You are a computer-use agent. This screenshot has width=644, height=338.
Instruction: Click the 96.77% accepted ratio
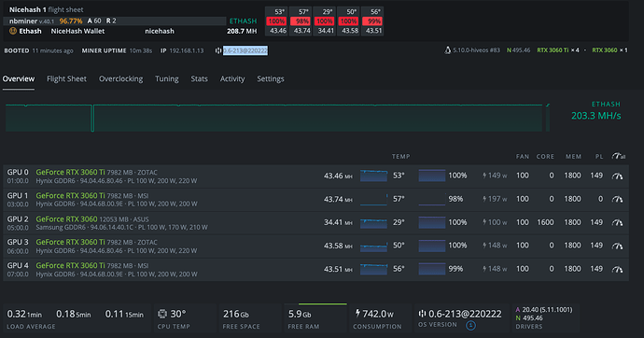[71, 21]
